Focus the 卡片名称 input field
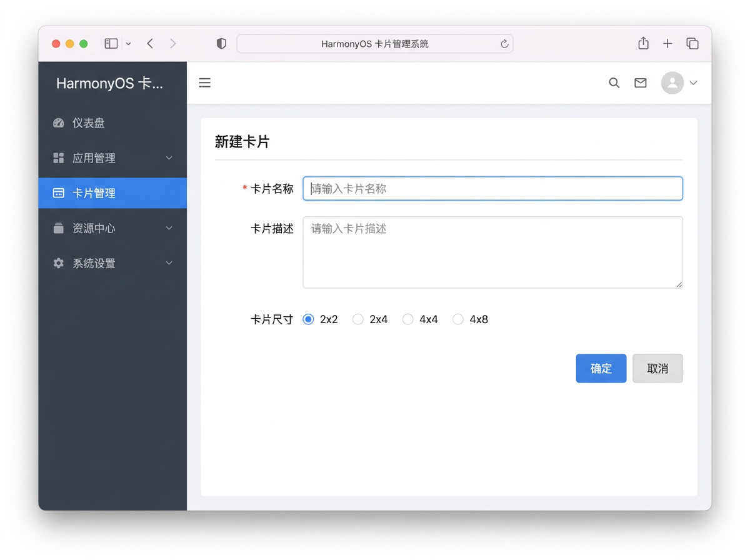Image resolution: width=750 pixels, height=560 pixels. [x=492, y=189]
